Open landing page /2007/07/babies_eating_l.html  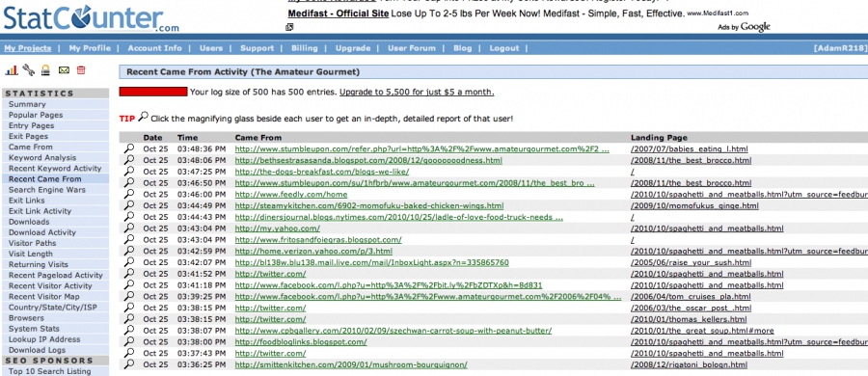[x=690, y=149]
